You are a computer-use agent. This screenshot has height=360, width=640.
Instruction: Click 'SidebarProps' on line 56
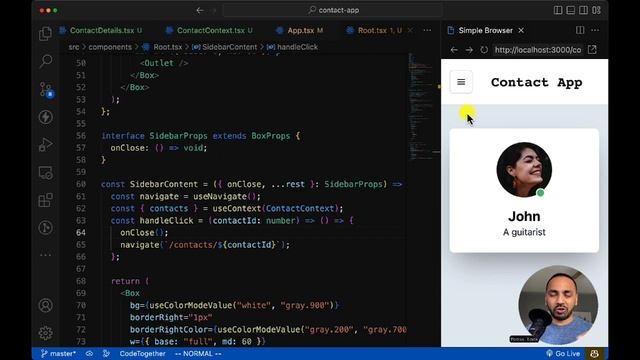pos(178,136)
